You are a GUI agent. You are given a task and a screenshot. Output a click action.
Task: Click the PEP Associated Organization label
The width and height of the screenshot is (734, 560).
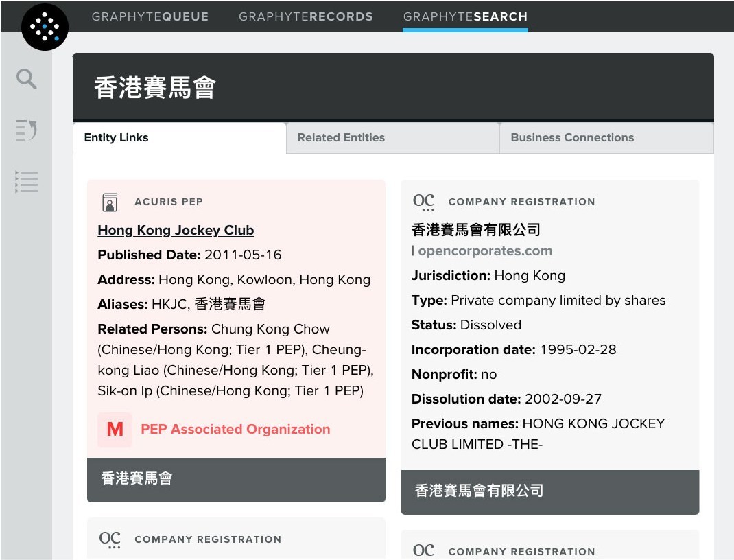pos(235,430)
